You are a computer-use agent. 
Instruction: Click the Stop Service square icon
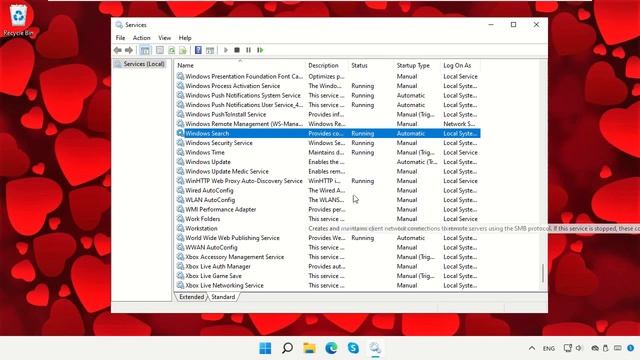237,50
